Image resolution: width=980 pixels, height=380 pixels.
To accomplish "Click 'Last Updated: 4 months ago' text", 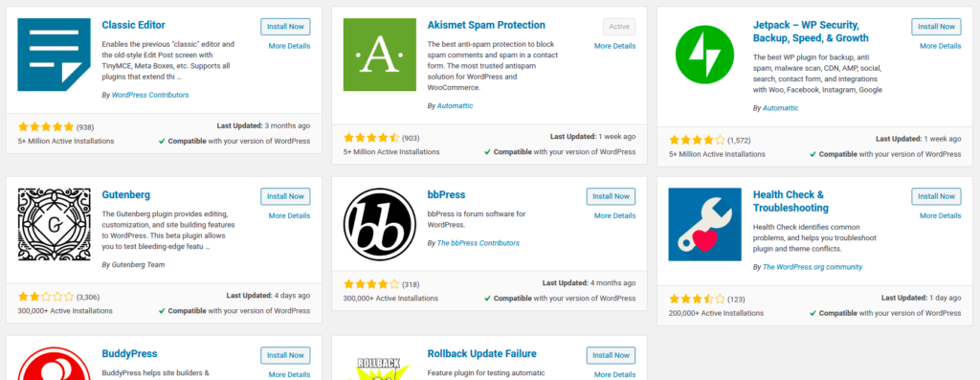I will coord(589,282).
